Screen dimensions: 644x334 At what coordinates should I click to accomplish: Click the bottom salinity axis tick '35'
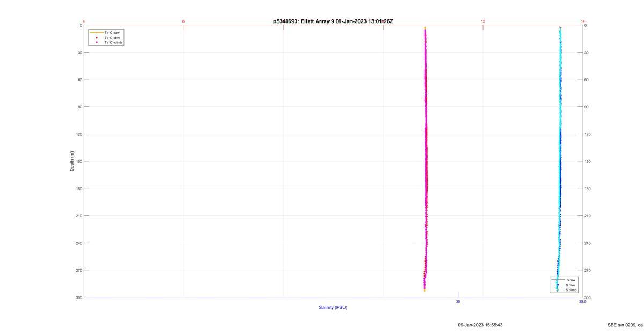(x=458, y=302)
